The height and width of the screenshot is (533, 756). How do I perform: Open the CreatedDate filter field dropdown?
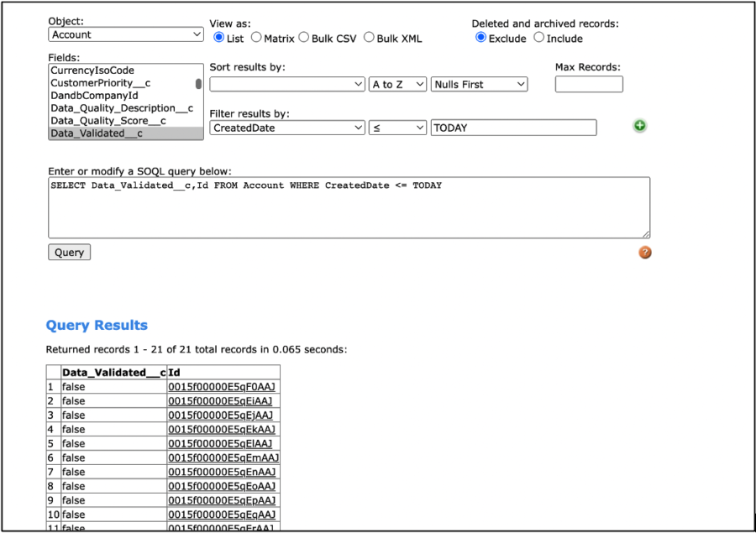point(287,127)
